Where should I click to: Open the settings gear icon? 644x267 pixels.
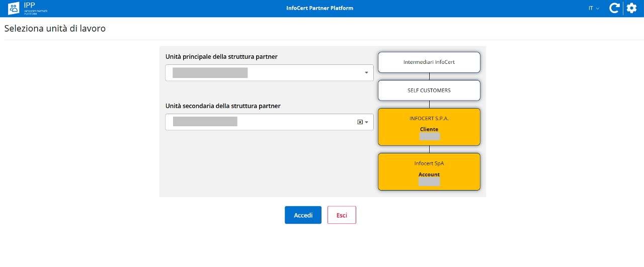coord(631,8)
